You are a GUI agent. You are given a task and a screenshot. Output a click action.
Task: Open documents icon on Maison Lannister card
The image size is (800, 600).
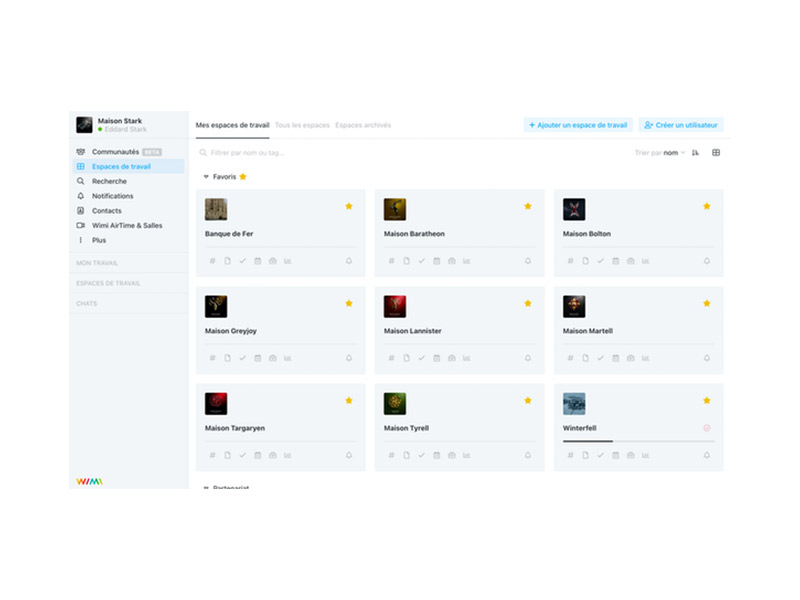pos(407,358)
